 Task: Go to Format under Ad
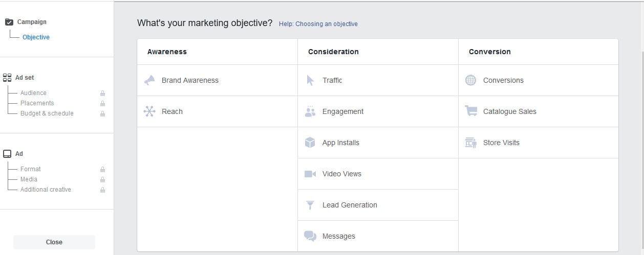[x=31, y=169]
